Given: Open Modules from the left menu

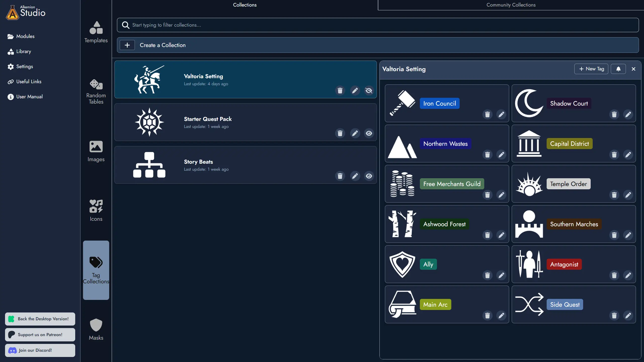Looking at the screenshot, I should tap(25, 36).
